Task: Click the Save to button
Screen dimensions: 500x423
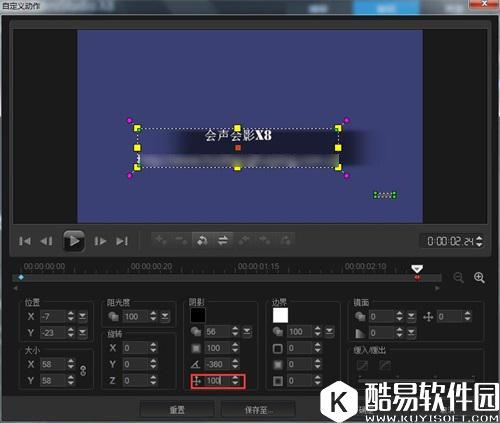Action: pyautogui.click(x=258, y=410)
